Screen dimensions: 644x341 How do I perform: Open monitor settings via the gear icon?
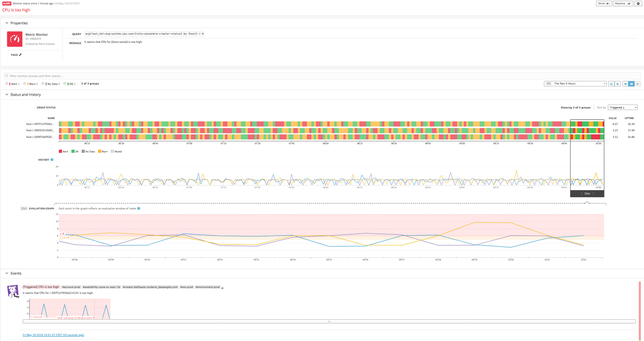click(x=638, y=3)
